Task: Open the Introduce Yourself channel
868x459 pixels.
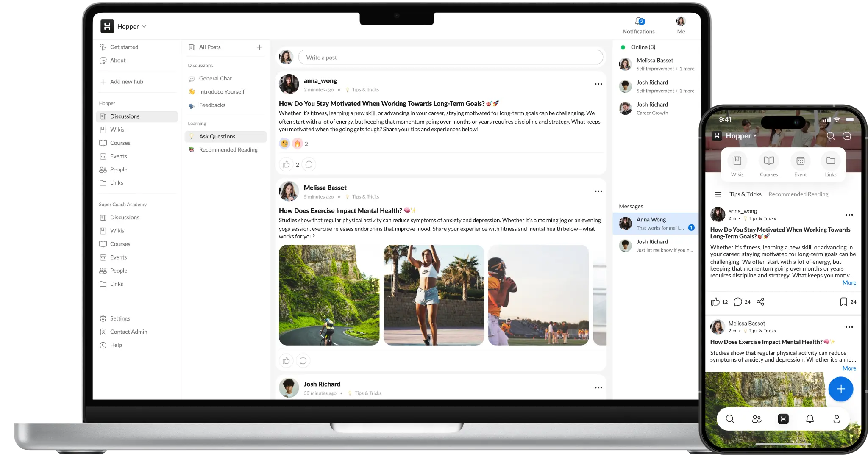Action: tap(217, 92)
